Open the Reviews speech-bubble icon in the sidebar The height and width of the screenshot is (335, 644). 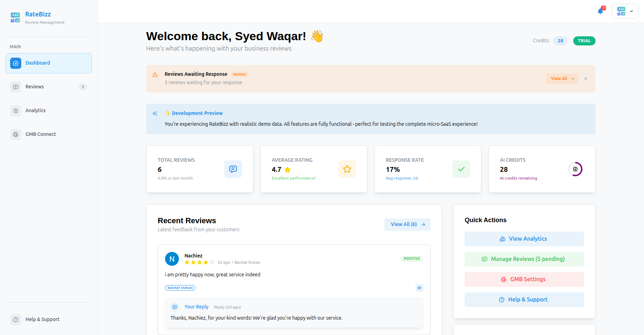pyautogui.click(x=16, y=87)
